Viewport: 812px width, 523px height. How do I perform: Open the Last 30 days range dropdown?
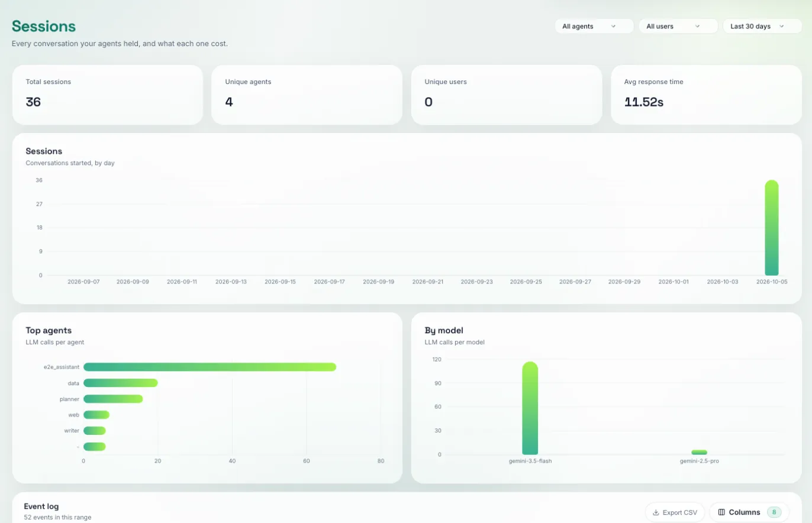tap(762, 26)
